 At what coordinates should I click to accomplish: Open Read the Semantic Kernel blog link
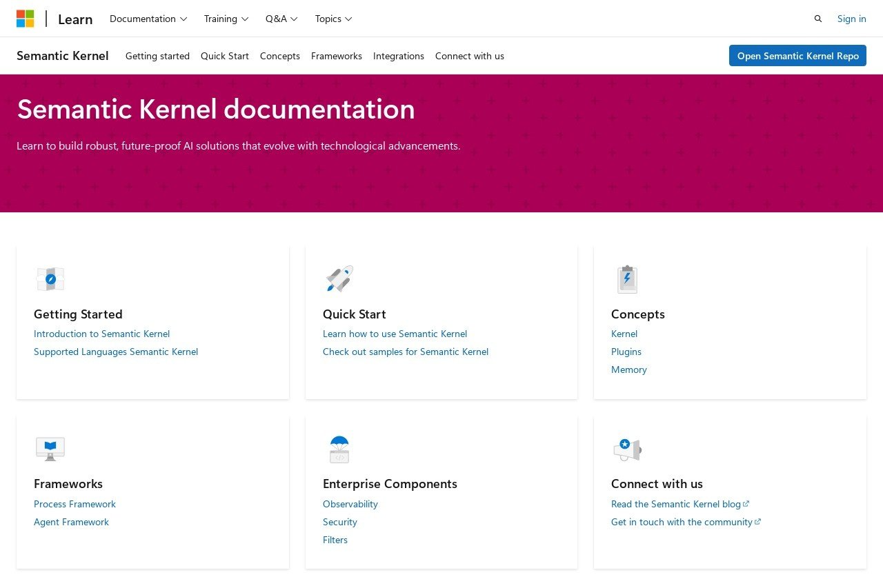676,504
